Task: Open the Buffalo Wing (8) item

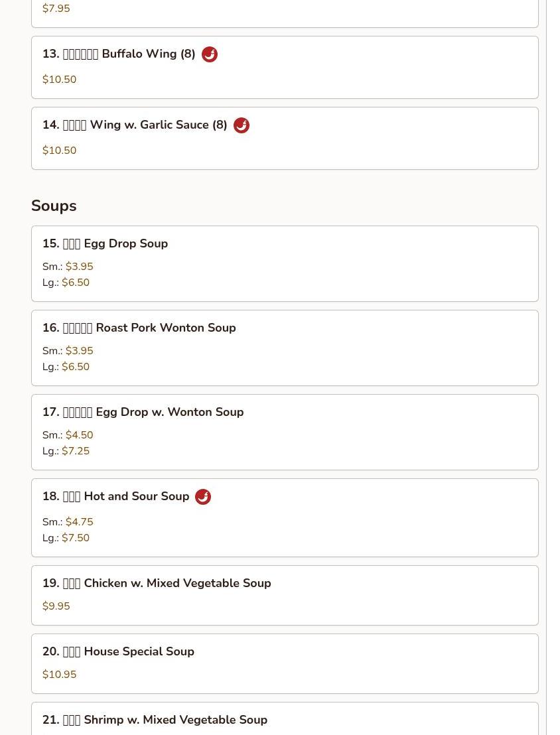Action: 129,54
